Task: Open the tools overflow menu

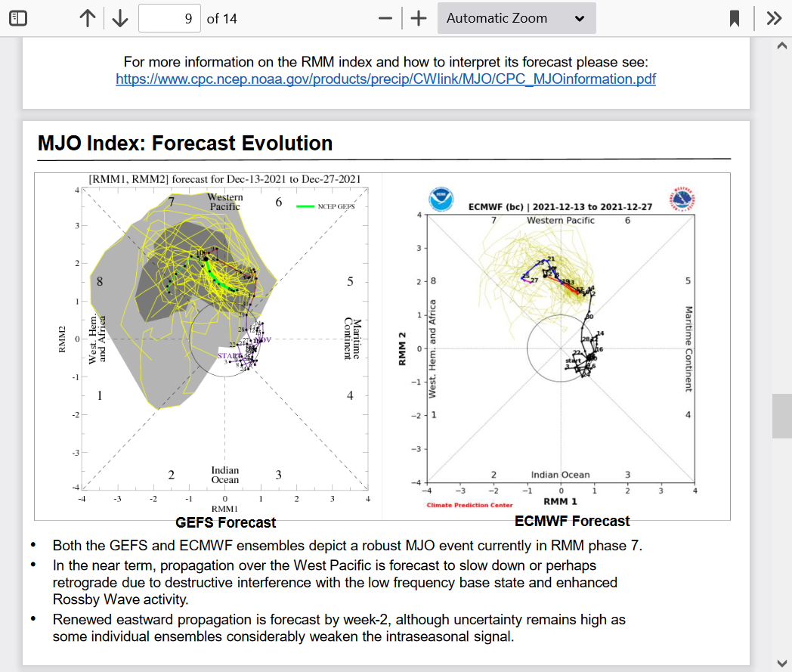Action: [774, 19]
